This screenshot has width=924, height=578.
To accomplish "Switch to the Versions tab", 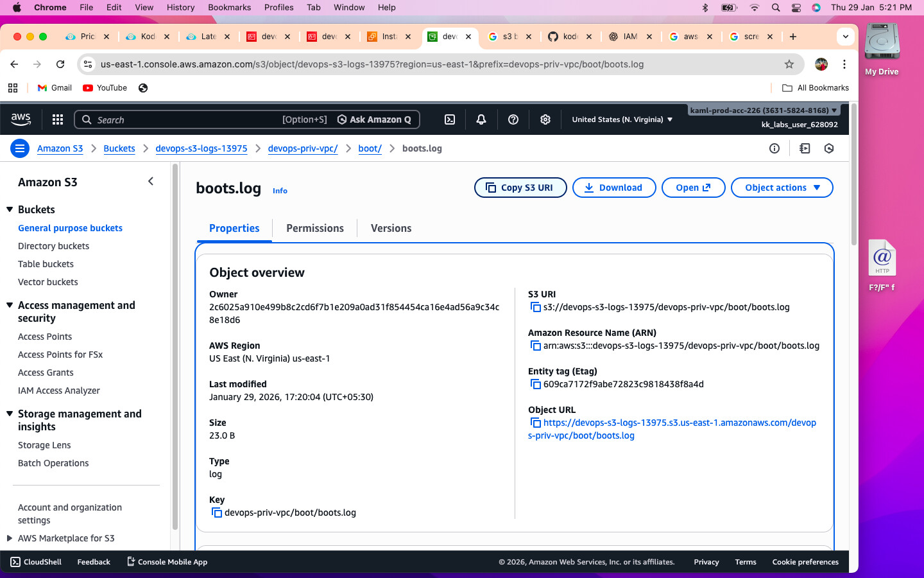I will point(391,228).
